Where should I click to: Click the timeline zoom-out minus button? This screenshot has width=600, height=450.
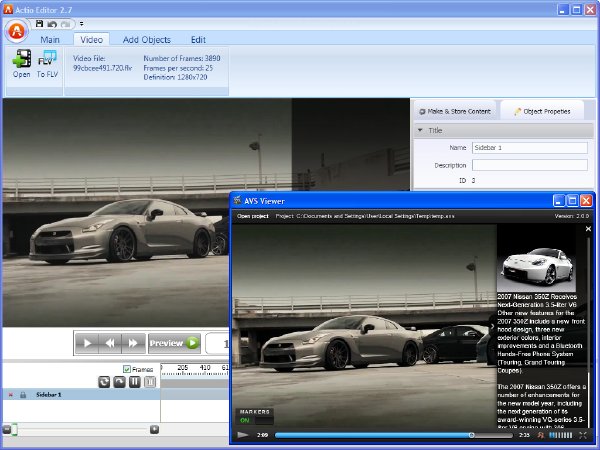(7, 429)
